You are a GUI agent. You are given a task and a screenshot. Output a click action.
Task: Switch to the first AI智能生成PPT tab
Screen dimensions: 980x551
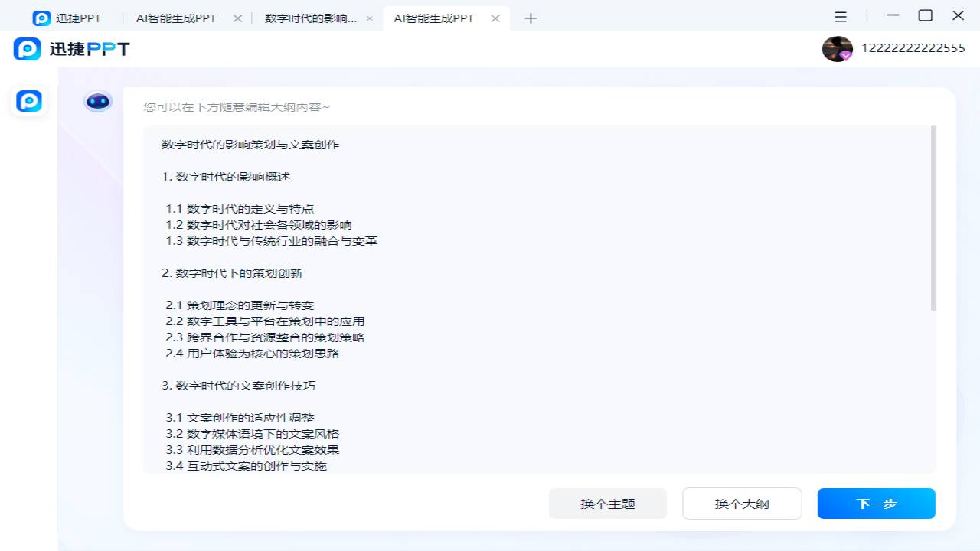pos(178,17)
